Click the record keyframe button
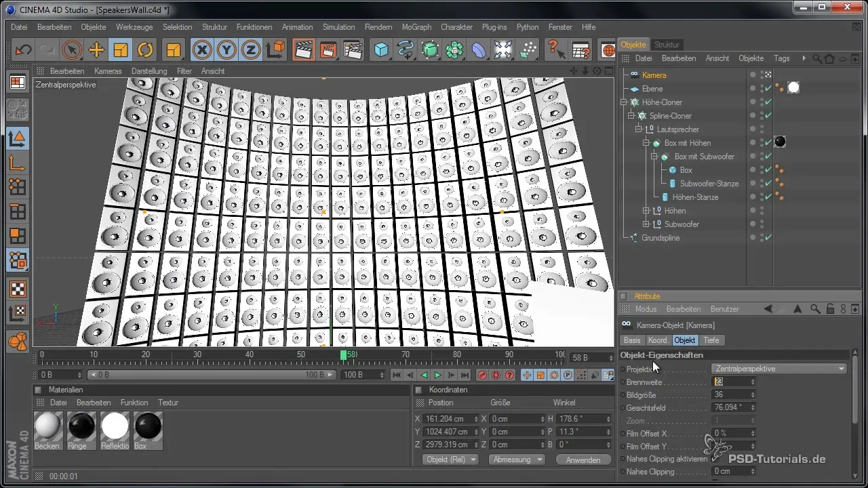 pos(483,375)
